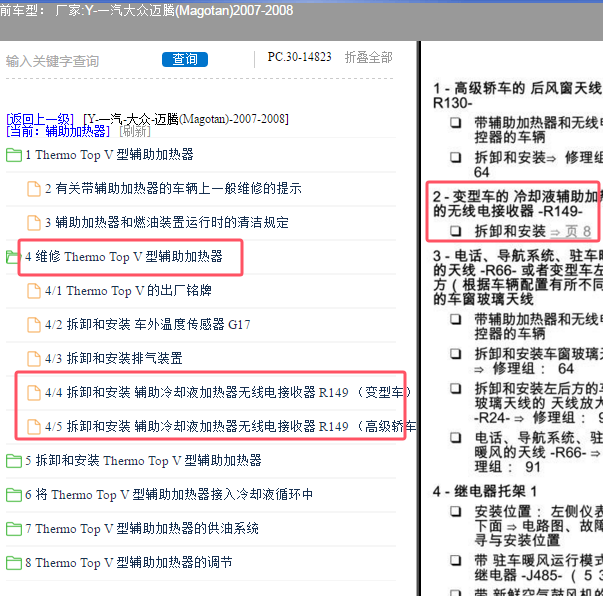Select 6 将 Thermo Top V 接入冷却液循环中
The image size is (603, 596).
(169, 494)
